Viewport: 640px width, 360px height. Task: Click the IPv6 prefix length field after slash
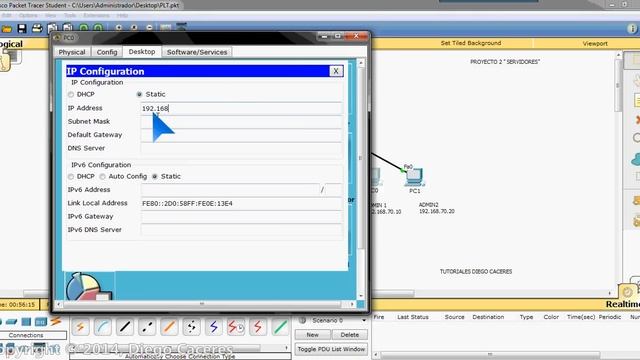[x=333, y=190]
